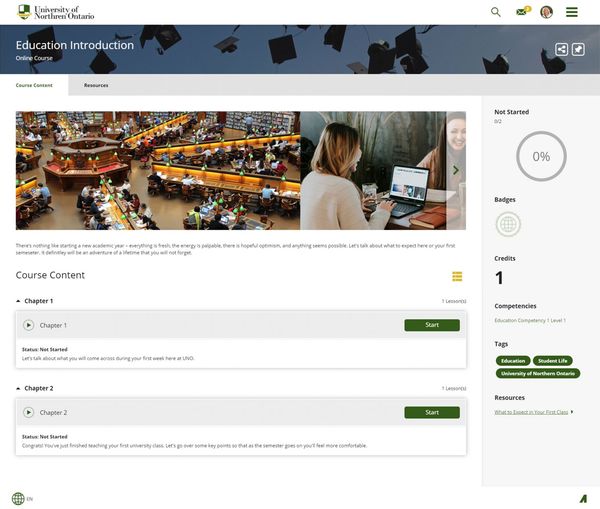Pin the course with the pin icon

point(578,49)
